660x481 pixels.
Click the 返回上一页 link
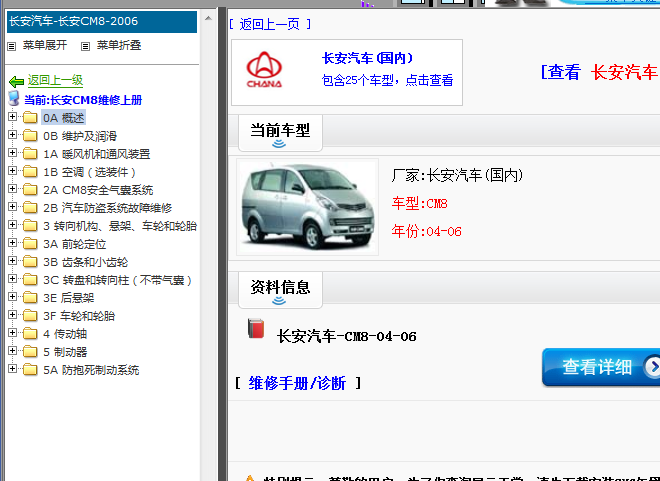(270, 24)
